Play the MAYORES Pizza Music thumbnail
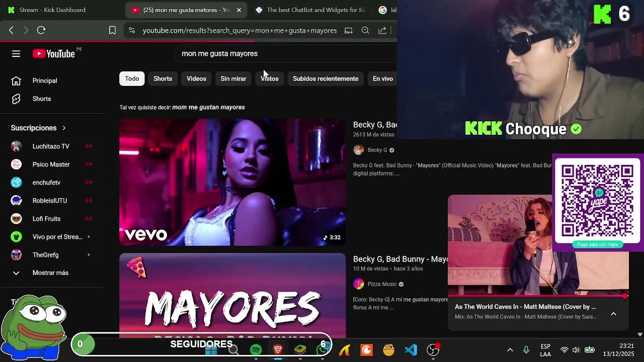This screenshot has width=644, height=362. (232, 295)
